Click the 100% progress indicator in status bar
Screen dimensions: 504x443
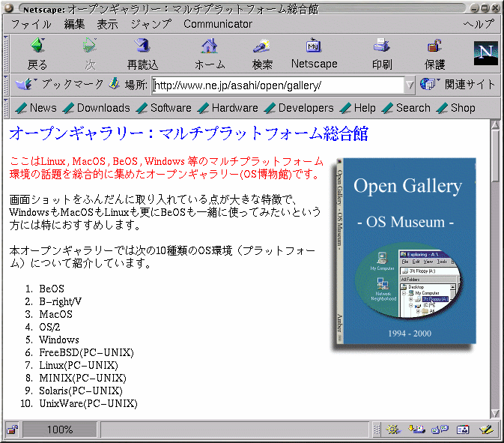pyautogui.click(x=60, y=430)
